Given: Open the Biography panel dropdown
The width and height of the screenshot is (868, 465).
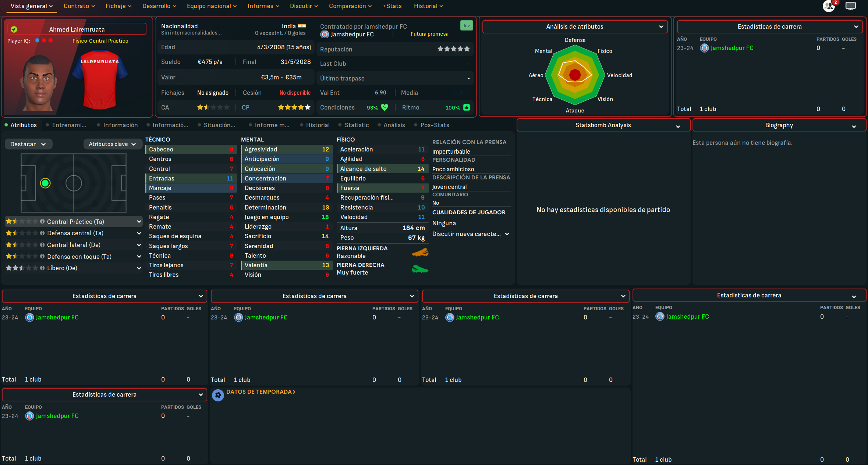Looking at the screenshot, I should click(x=779, y=125).
